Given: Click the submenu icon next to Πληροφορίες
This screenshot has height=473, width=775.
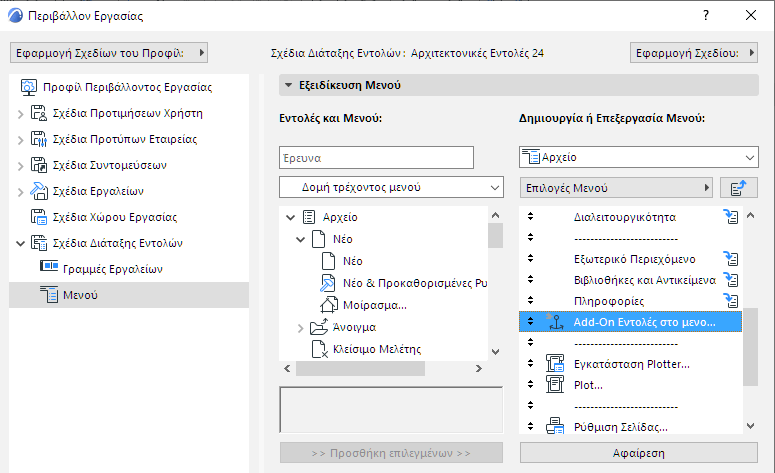Looking at the screenshot, I should point(730,300).
